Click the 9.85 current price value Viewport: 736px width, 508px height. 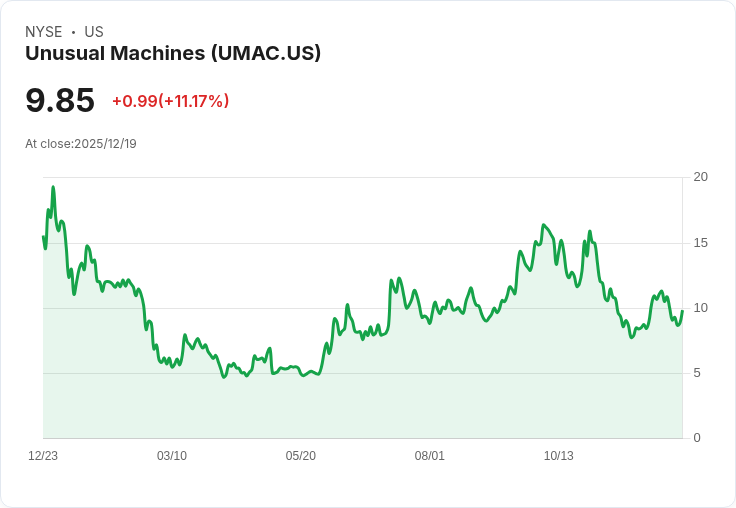(x=60, y=100)
